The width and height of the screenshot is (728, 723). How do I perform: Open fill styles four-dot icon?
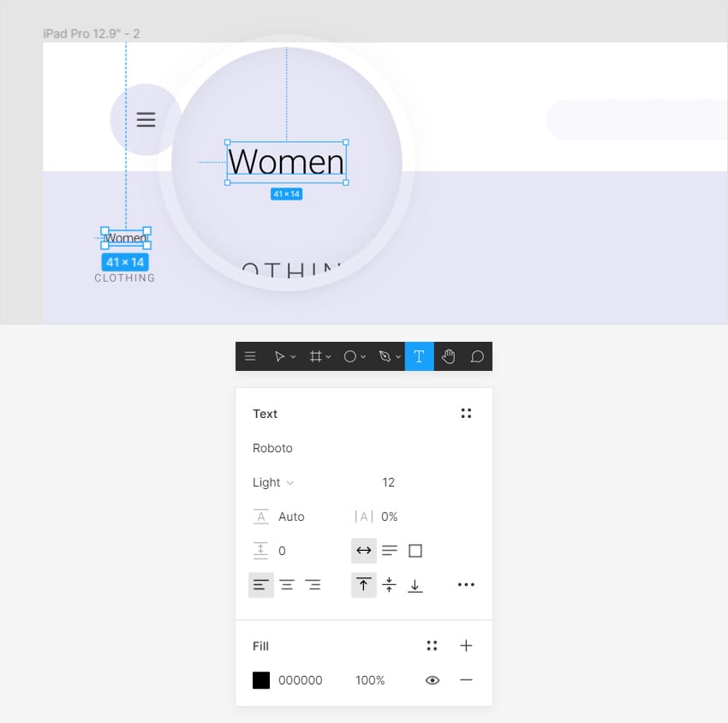[x=432, y=645]
